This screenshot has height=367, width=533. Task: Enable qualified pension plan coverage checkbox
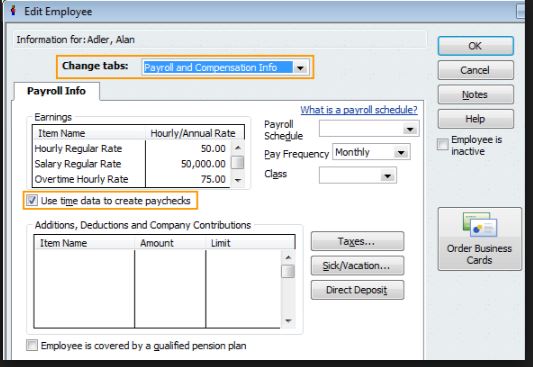[32, 345]
